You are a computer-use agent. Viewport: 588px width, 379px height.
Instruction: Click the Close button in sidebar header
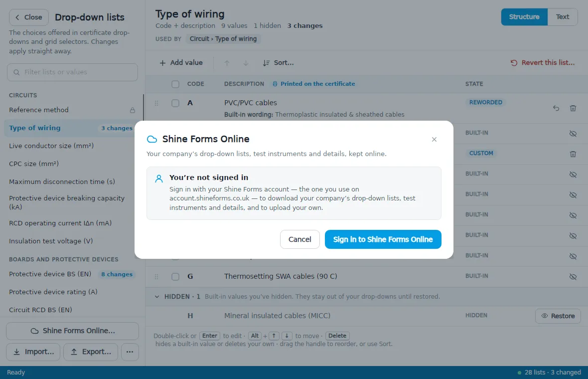[x=29, y=17]
